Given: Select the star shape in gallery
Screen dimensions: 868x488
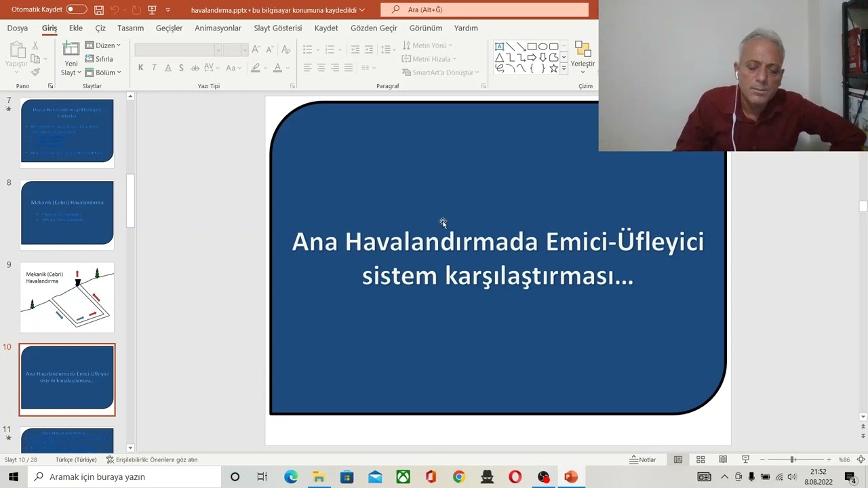Looking at the screenshot, I should click(553, 68).
